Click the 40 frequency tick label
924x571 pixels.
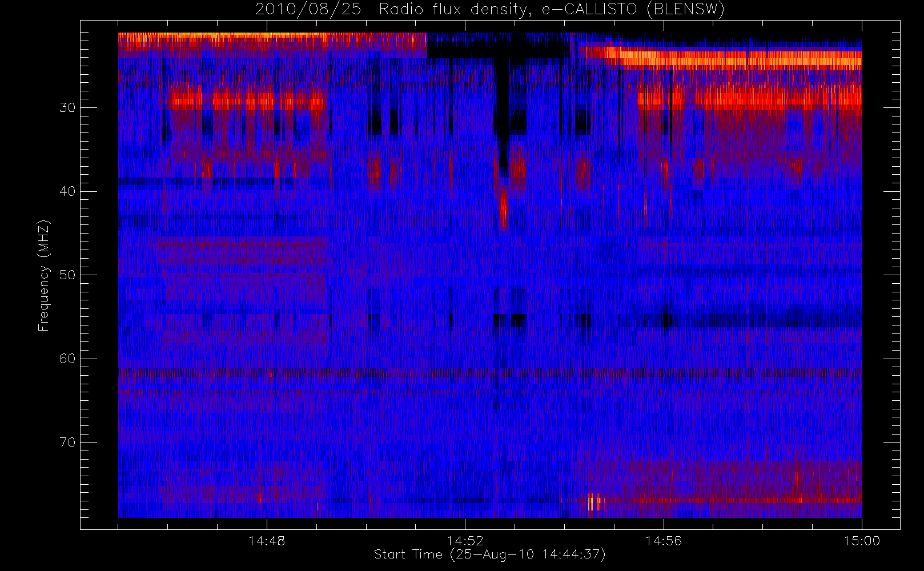(67, 191)
